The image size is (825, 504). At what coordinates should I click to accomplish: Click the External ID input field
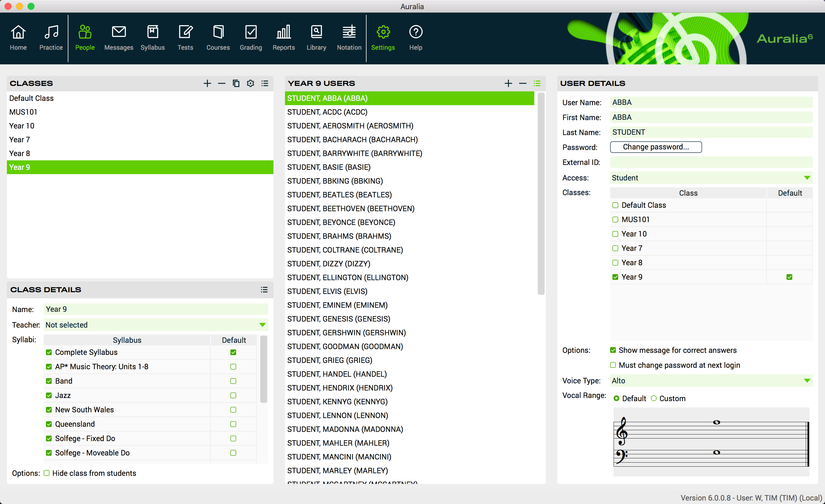(x=711, y=162)
